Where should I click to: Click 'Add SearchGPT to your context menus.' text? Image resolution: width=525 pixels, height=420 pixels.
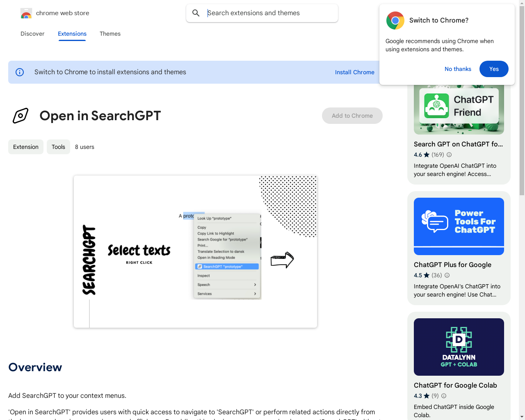(x=67, y=395)
